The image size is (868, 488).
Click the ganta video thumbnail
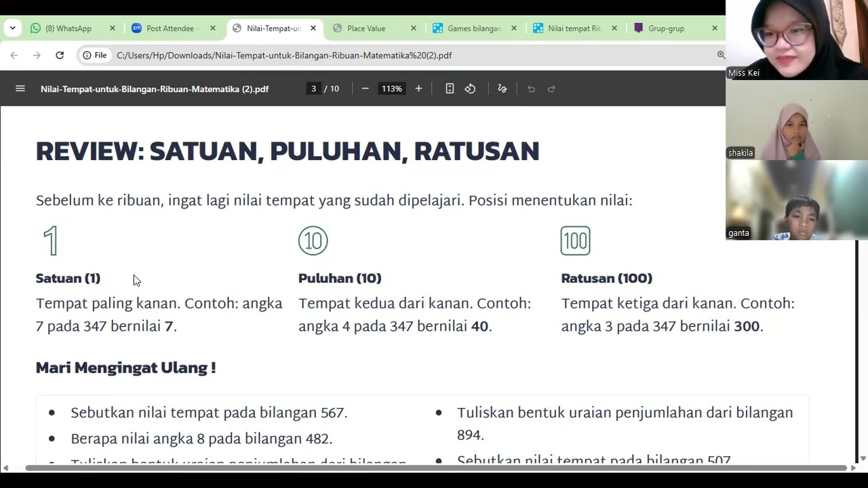click(x=797, y=200)
